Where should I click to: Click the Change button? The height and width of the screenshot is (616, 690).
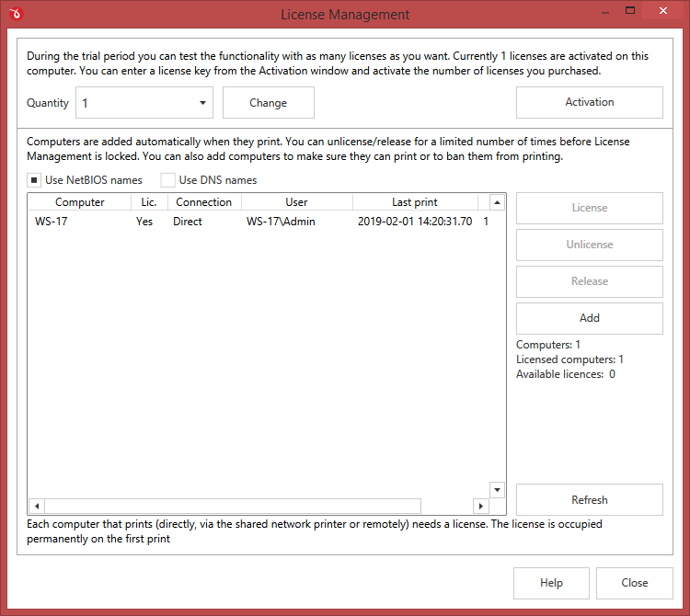point(269,102)
